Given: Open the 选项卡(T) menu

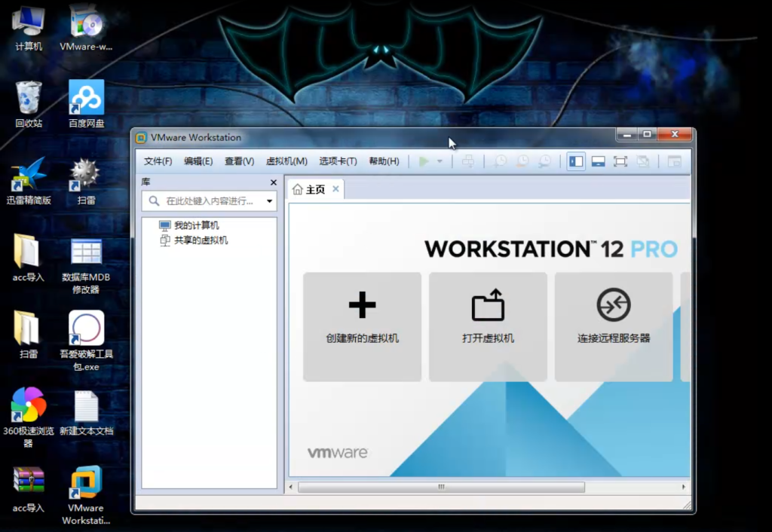Looking at the screenshot, I should pos(338,161).
